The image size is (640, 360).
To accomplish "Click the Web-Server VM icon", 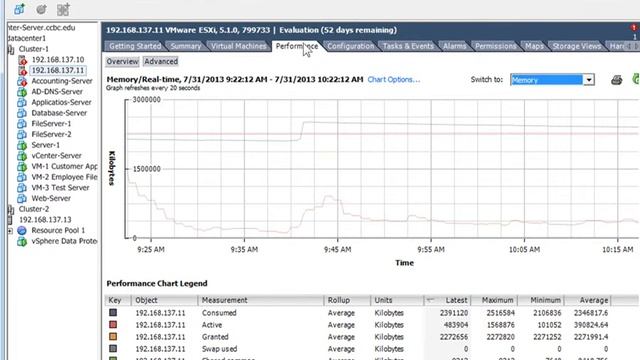I will (22, 198).
